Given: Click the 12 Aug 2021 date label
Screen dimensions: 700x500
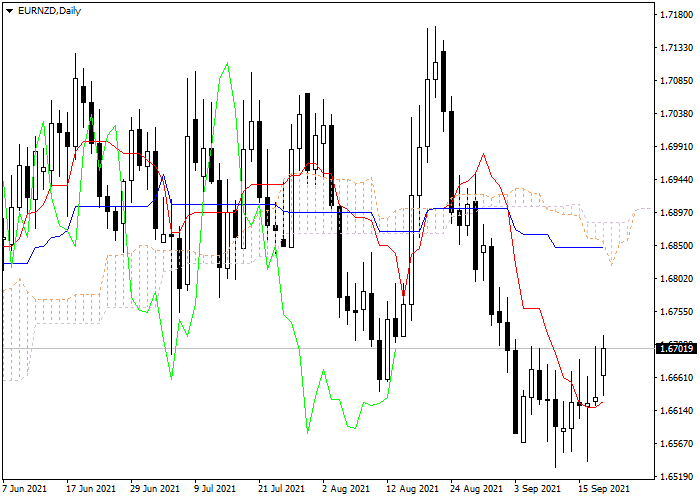Looking at the screenshot, I should tap(412, 489).
